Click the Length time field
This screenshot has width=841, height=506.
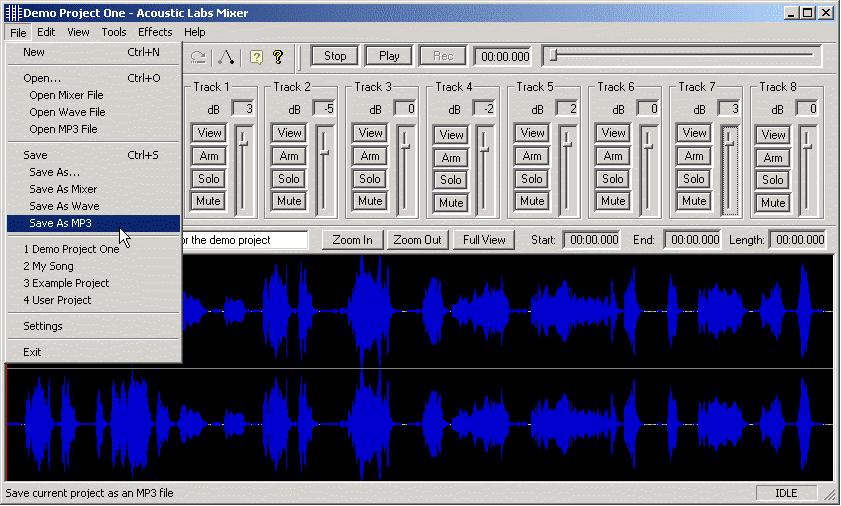[x=799, y=240]
